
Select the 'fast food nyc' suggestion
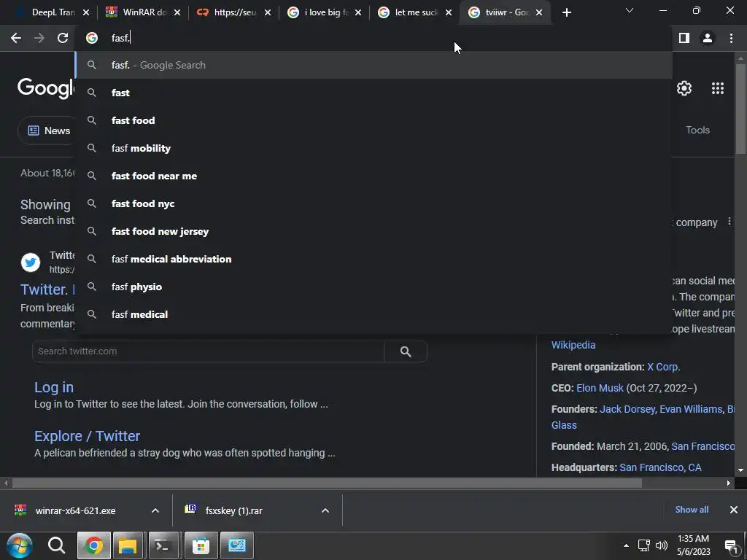373,203
